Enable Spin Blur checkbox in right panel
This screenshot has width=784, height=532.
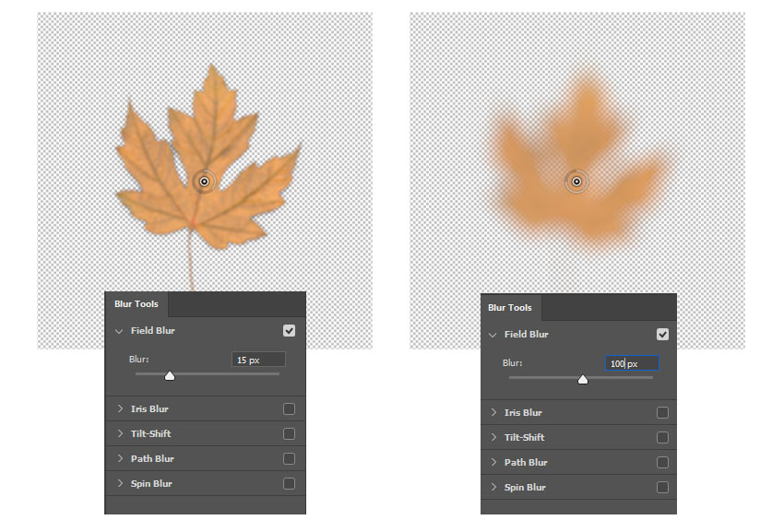pyautogui.click(x=662, y=487)
